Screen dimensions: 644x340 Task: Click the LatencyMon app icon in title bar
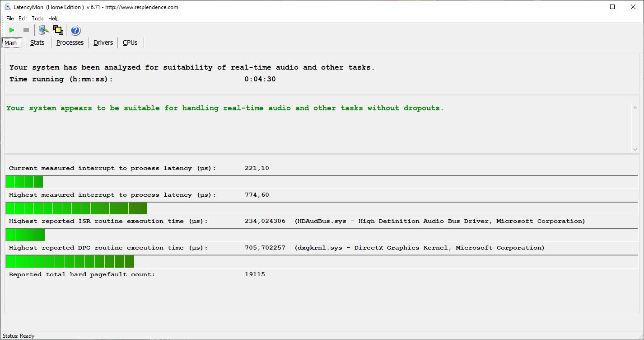click(8, 7)
